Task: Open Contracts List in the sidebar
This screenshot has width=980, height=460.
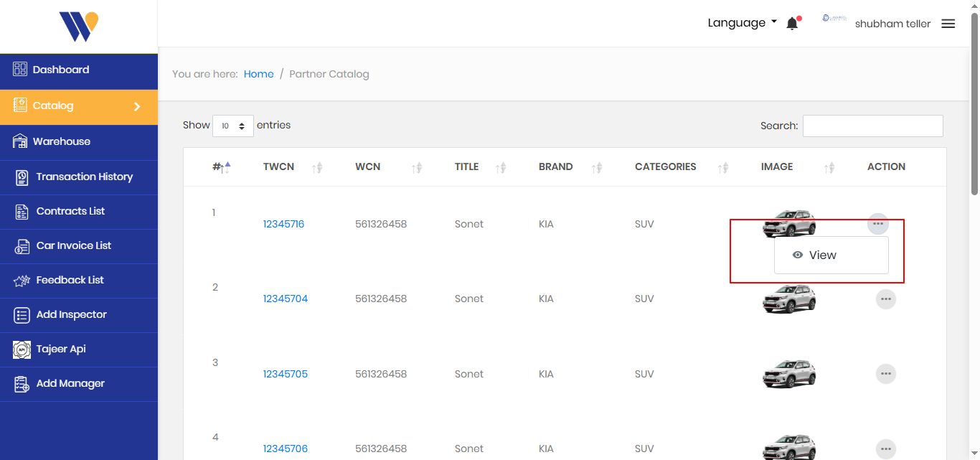Action: click(70, 211)
